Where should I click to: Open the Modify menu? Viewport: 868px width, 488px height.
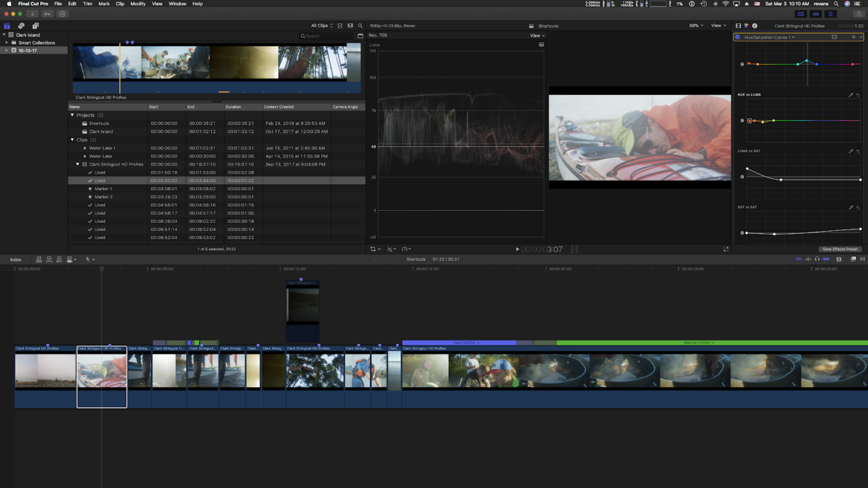click(138, 3)
